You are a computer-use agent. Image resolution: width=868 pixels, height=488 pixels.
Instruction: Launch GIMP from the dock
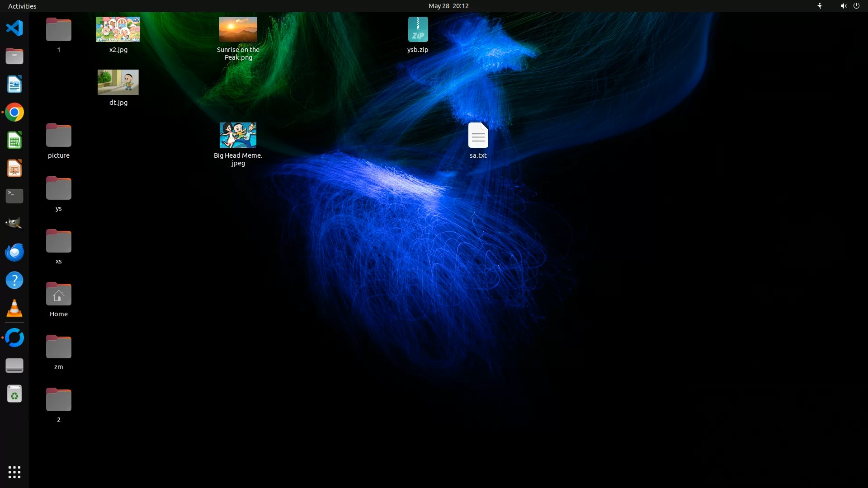coord(14,224)
